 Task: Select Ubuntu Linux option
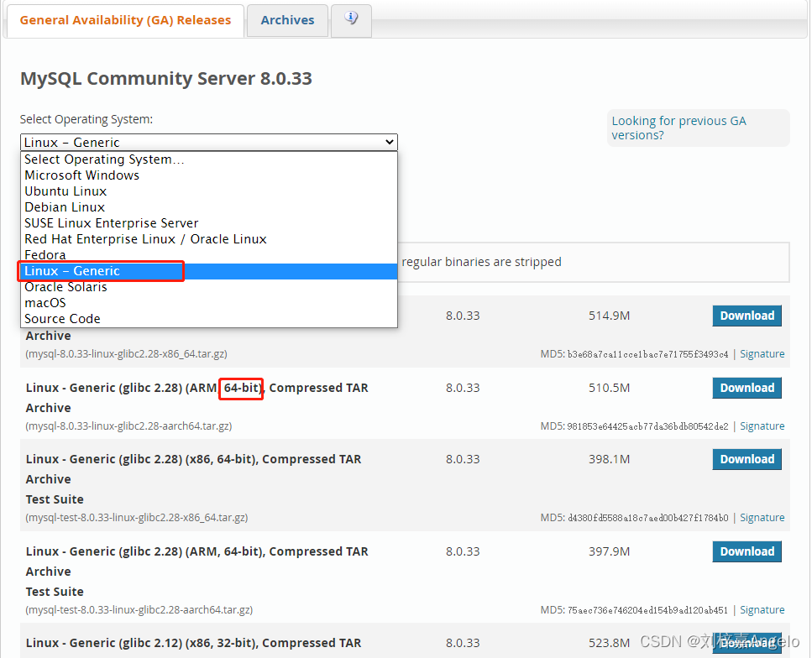pos(209,191)
